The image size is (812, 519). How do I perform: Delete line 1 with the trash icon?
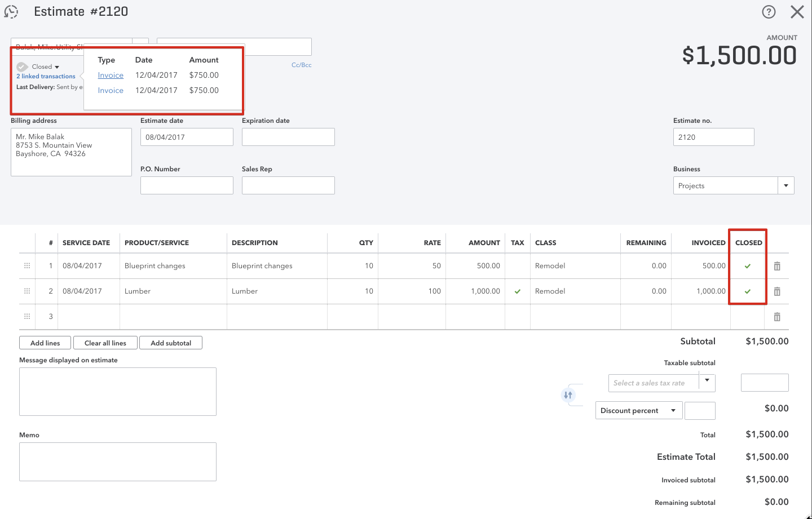(x=777, y=266)
